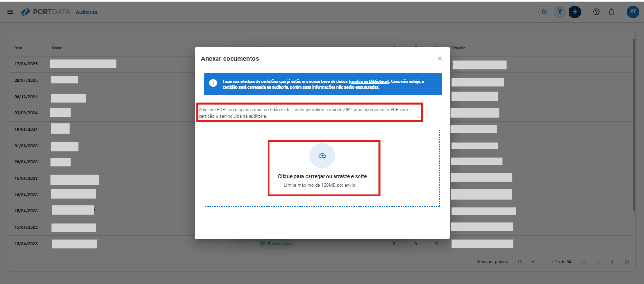Go to previous page of the audits table
This screenshot has width=644, height=284.
[598, 262]
